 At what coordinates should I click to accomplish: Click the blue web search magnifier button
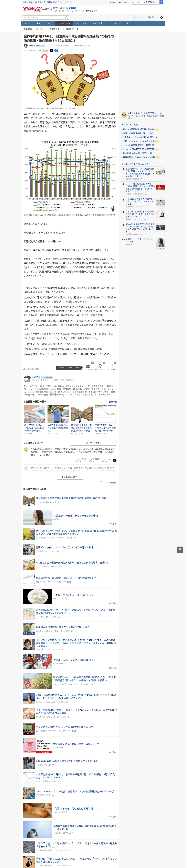click(161, 2)
